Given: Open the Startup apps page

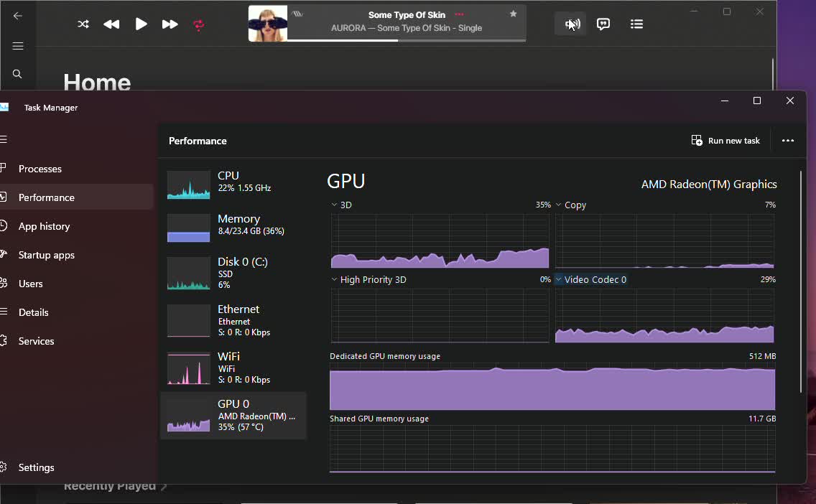Looking at the screenshot, I should tap(46, 255).
